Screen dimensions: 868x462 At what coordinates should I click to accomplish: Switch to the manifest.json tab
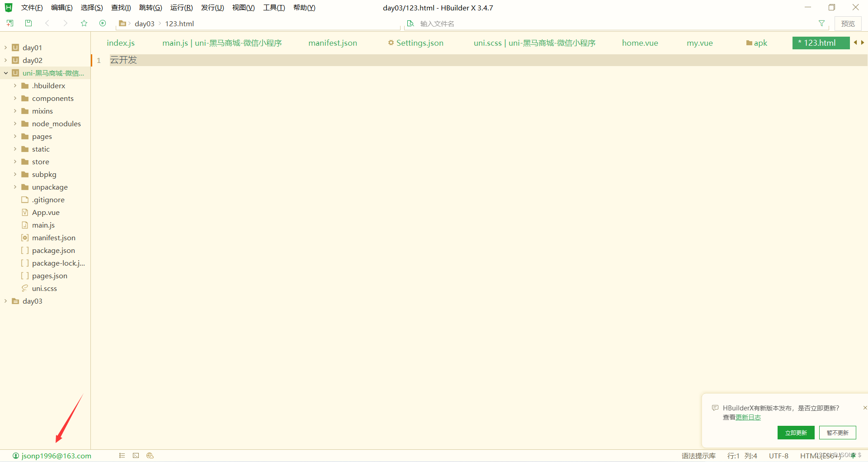point(333,43)
